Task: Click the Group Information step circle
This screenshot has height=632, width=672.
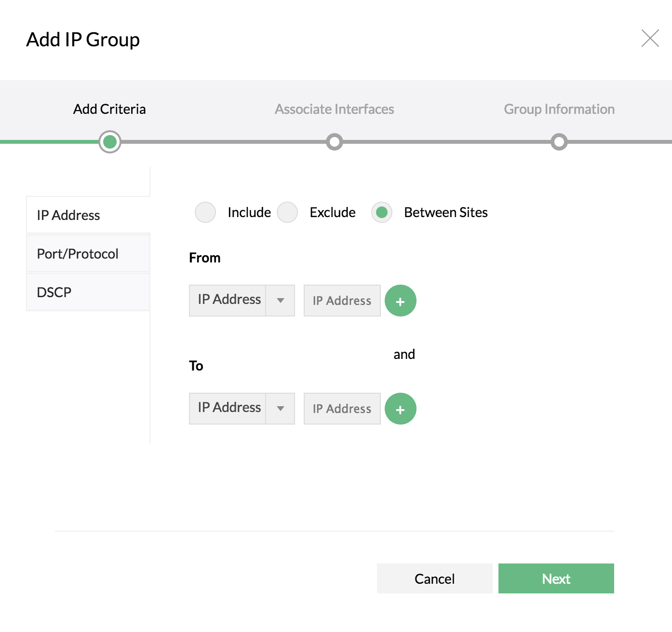Action: (x=559, y=142)
